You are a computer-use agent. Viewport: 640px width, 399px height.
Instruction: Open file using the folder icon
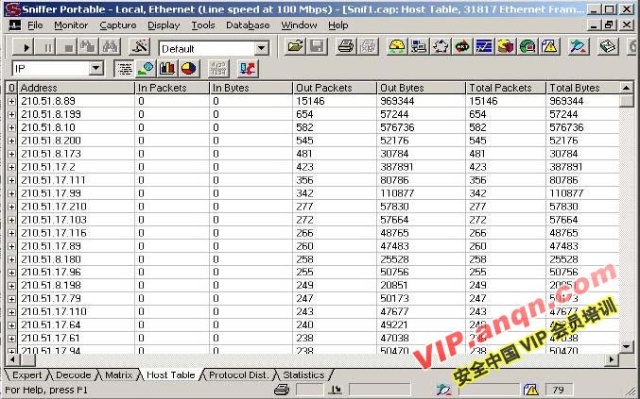coord(295,47)
